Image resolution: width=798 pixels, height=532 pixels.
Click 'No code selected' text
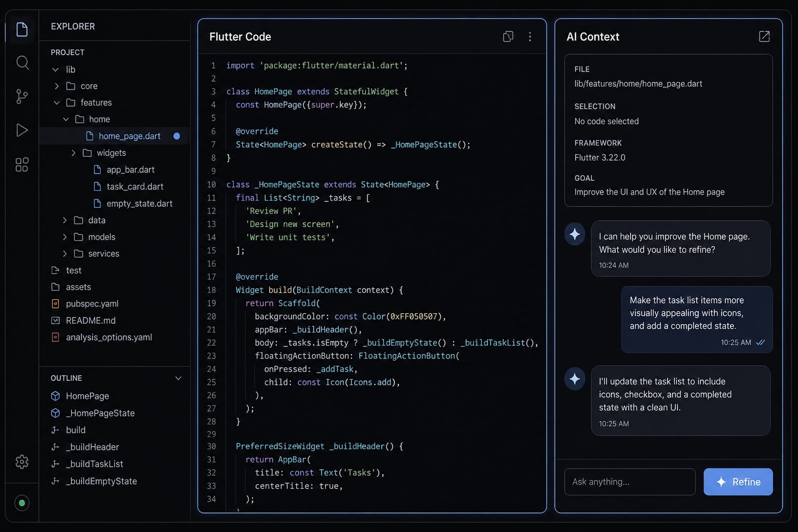click(606, 121)
